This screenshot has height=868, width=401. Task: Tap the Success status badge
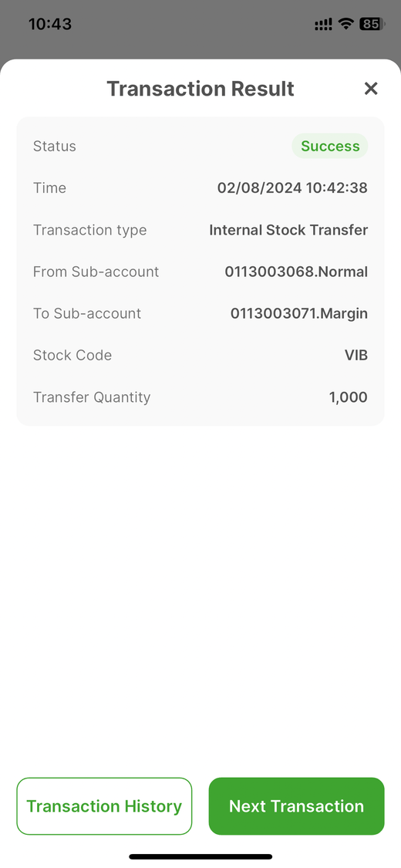tap(329, 146)
